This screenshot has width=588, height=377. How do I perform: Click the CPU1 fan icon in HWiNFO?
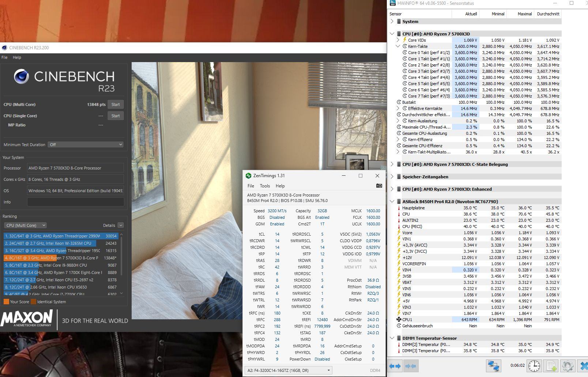click(399, 320)
